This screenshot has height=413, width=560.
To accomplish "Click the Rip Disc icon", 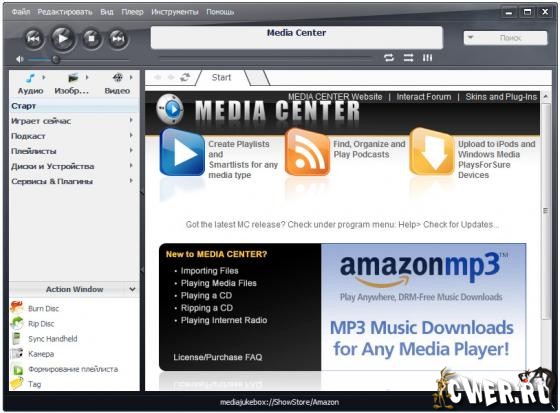I will [16, 323].
